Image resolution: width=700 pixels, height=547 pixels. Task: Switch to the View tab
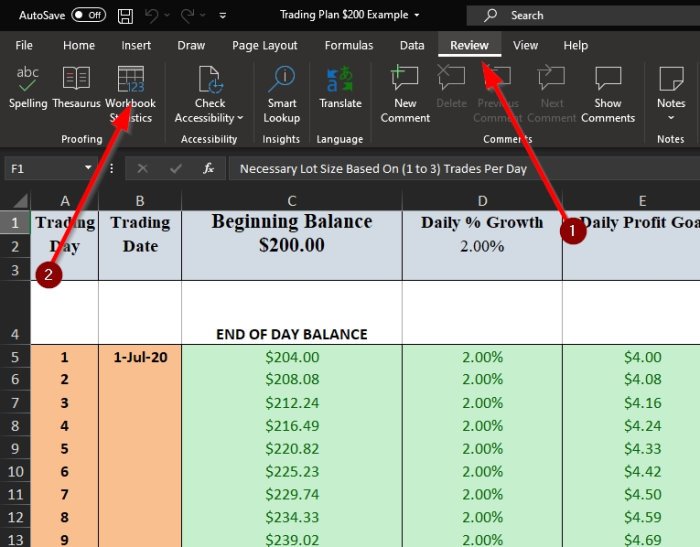525,46
